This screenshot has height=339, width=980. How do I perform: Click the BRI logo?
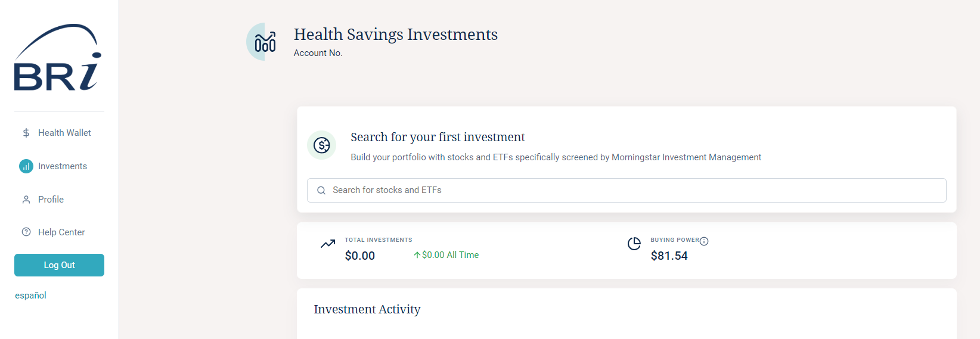[58, 58]
